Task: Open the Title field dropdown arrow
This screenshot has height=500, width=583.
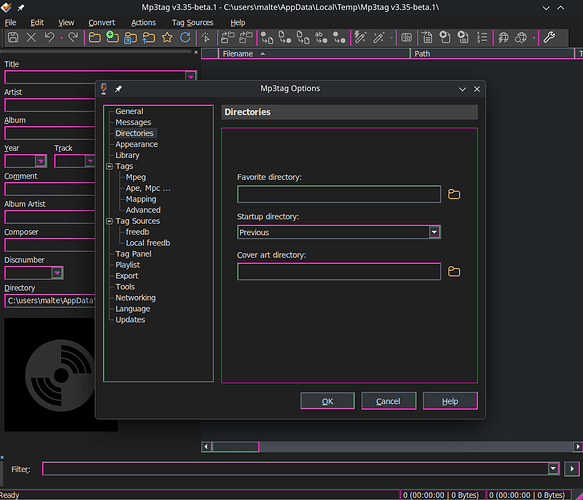Action: [190, 77]
